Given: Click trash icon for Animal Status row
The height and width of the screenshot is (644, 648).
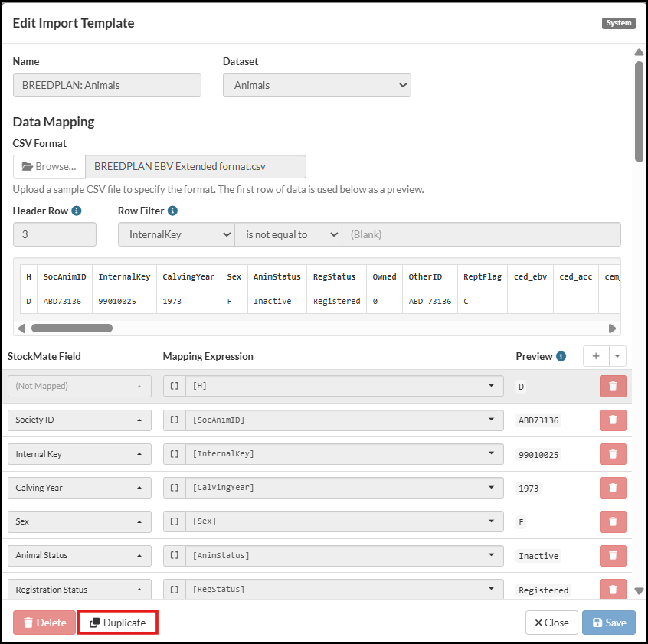Looking at the screenshot, I should click(612, 555).
